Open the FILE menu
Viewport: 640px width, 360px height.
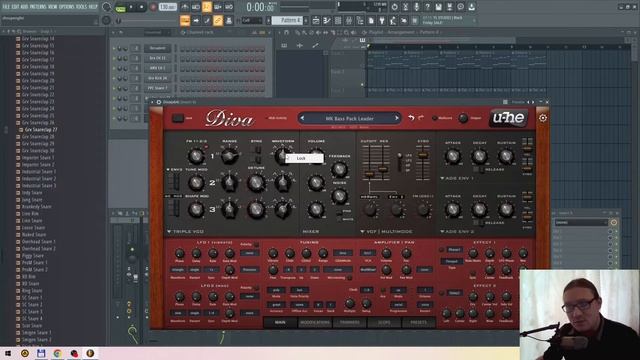tap(6, 7)
